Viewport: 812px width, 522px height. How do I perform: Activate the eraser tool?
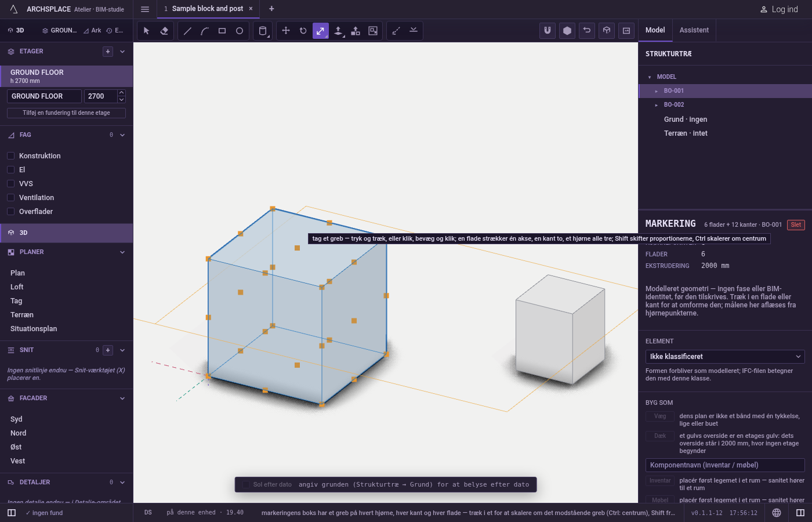click(x=164, y=31)
